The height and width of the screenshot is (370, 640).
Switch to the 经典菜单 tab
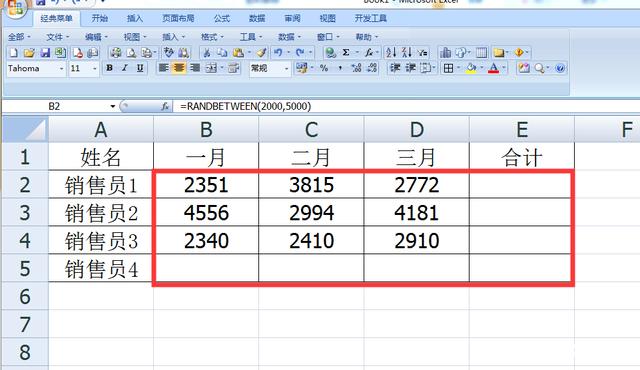[56, 19]
